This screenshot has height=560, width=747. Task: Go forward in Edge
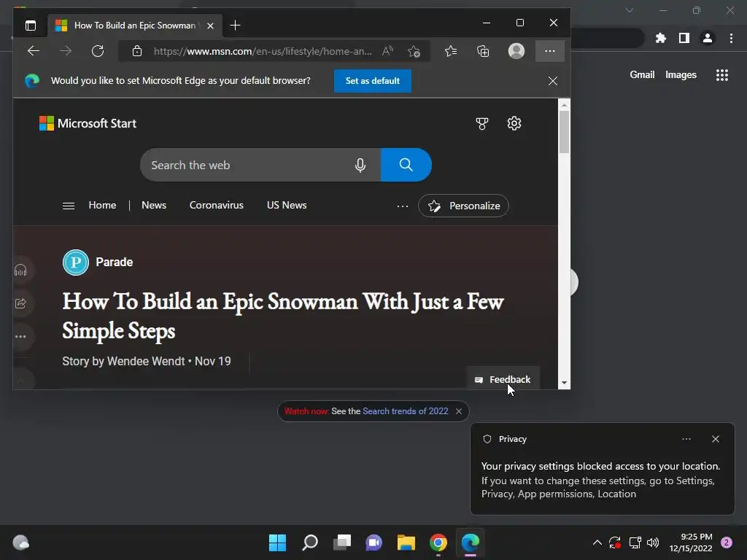pos(66,51)
